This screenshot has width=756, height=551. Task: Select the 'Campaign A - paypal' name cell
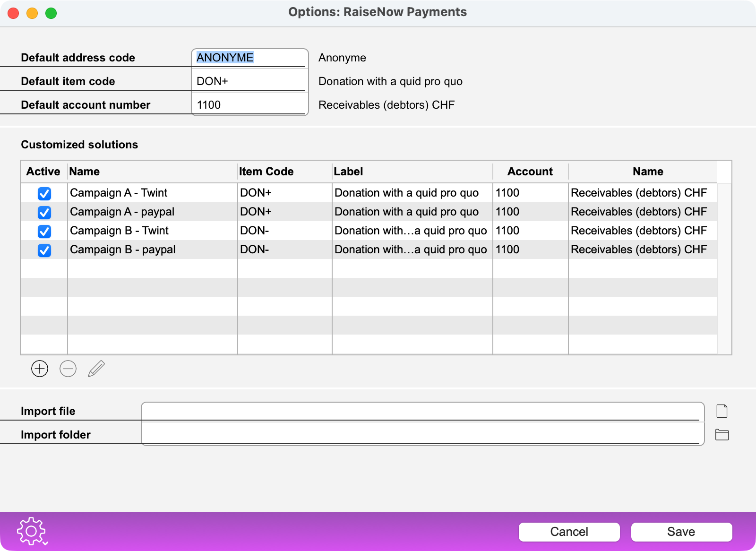(x=152, y=212)
